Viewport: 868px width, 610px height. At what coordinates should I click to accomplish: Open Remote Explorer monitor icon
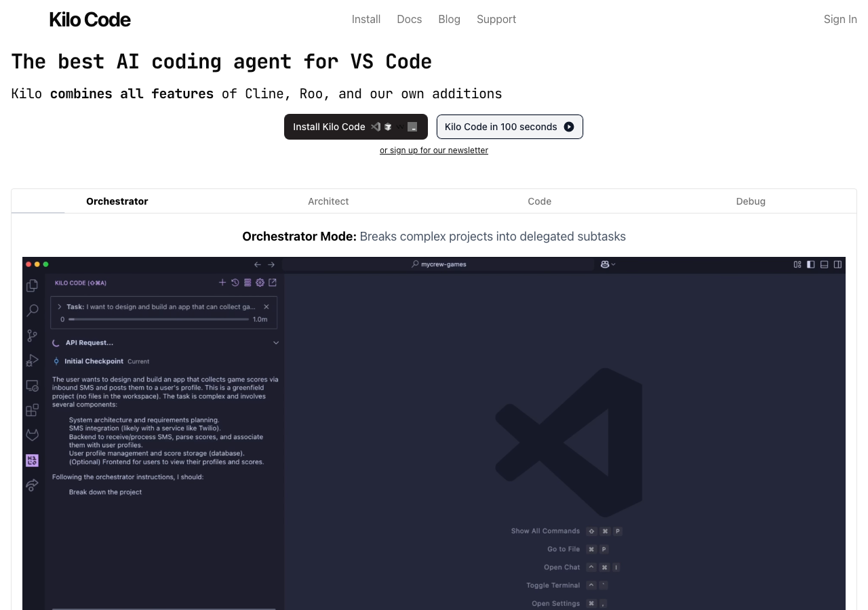(x=32, y=386)
